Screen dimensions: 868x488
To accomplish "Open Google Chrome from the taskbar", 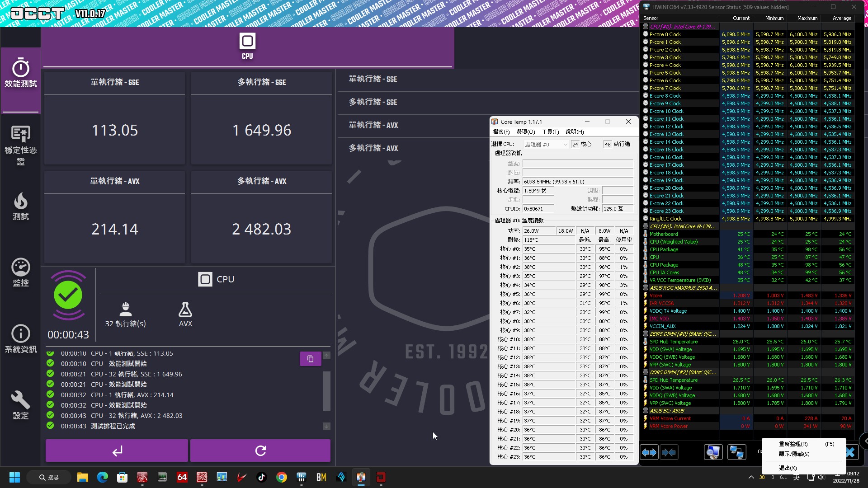I will tap(281, 477).
